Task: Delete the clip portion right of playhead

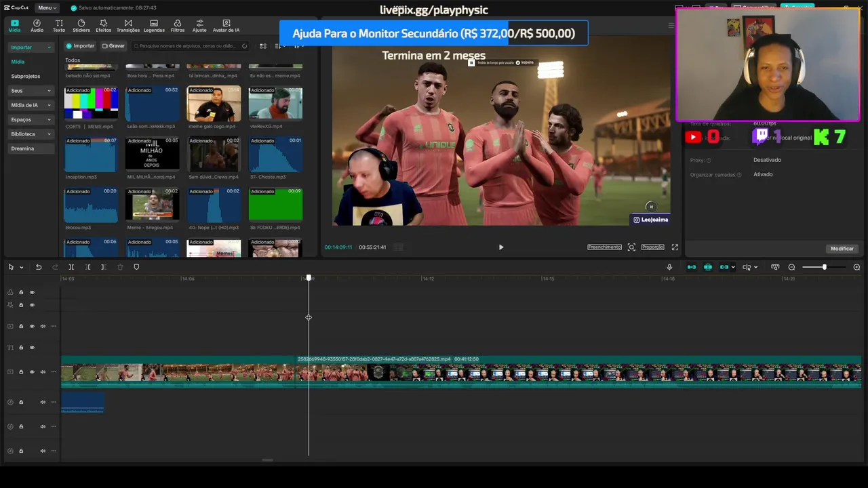Action: point(103,267)
